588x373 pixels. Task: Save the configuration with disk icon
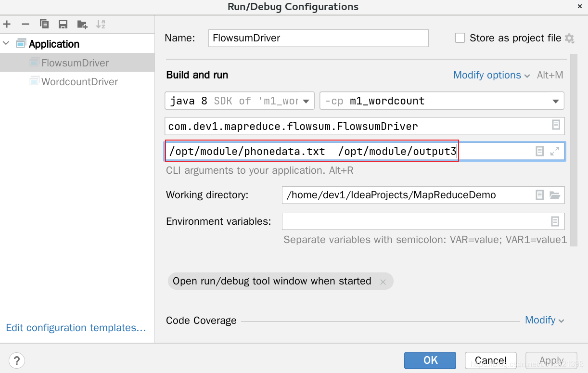[x=63, y=24]
